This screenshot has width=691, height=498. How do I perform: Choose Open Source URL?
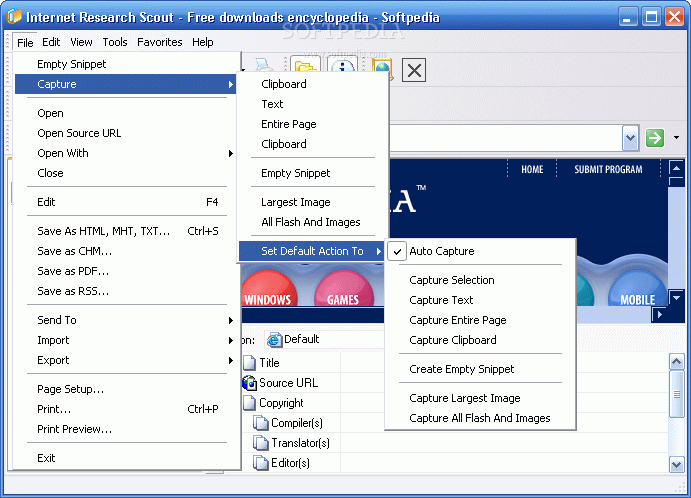click(126, 133)
